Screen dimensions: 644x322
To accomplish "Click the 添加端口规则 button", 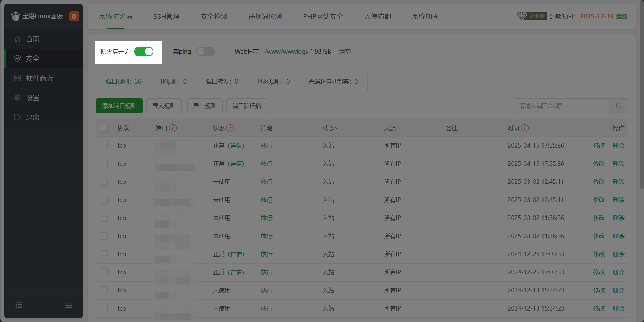I will point(119,106).
